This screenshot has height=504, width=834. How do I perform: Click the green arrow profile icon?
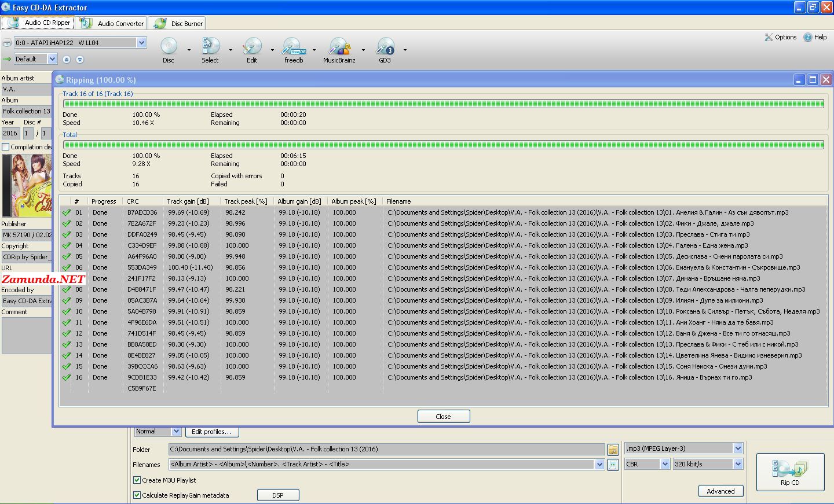(x=7, y=59)
